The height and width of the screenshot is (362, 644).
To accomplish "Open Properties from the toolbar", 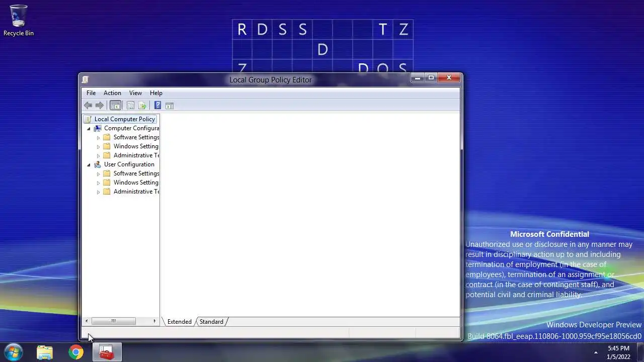I will point(130,106).
